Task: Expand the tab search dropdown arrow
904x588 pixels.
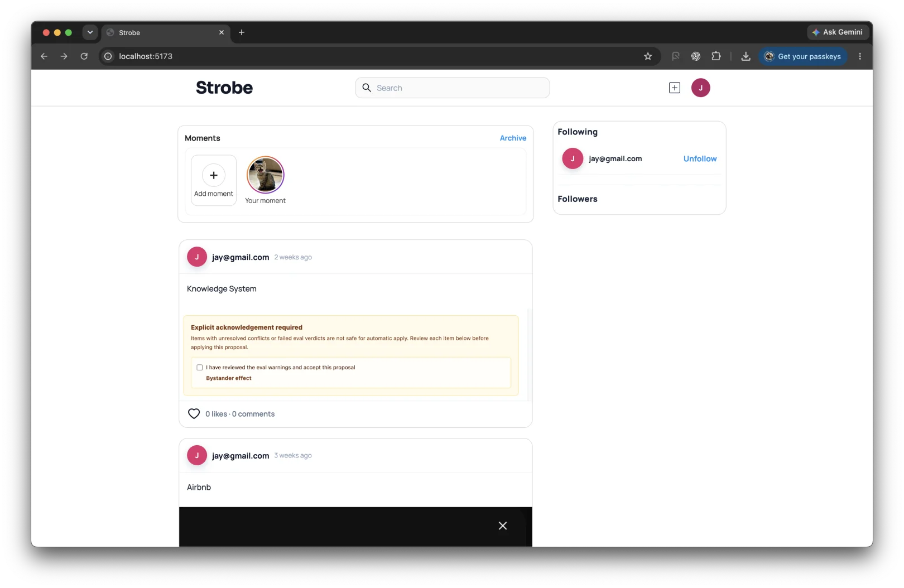Action: [90, 32]
